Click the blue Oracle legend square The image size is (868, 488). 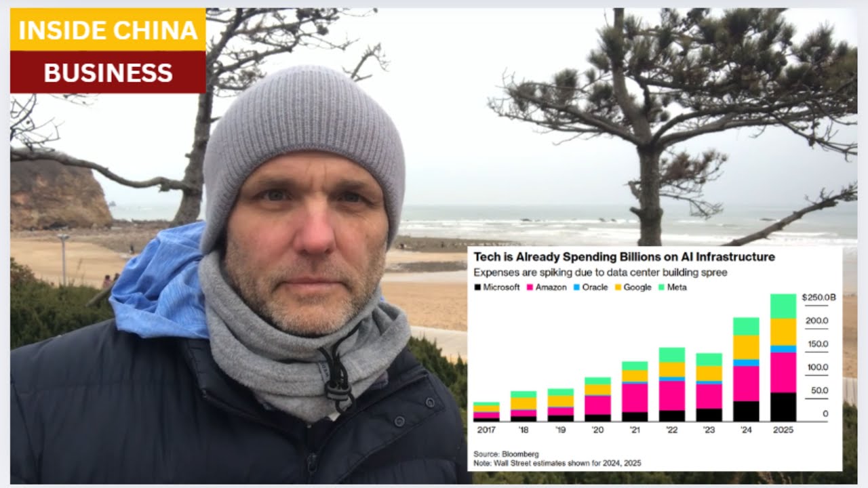pos(576,287)
